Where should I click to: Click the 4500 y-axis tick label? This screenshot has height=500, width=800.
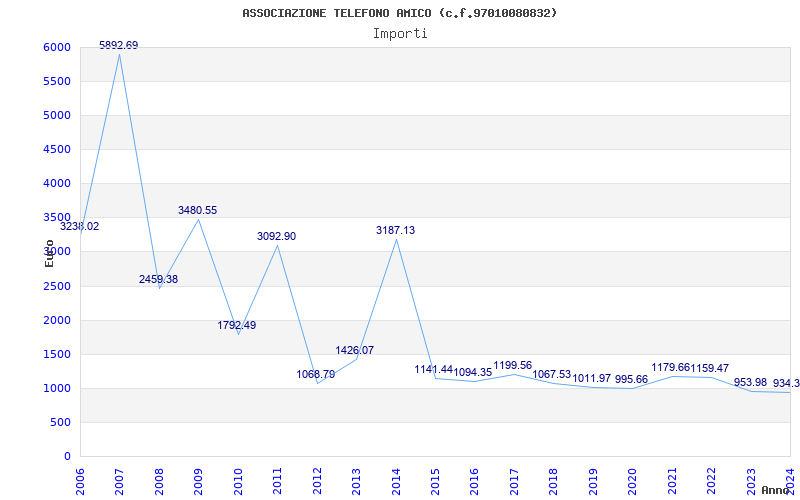(x=59, y=149)
